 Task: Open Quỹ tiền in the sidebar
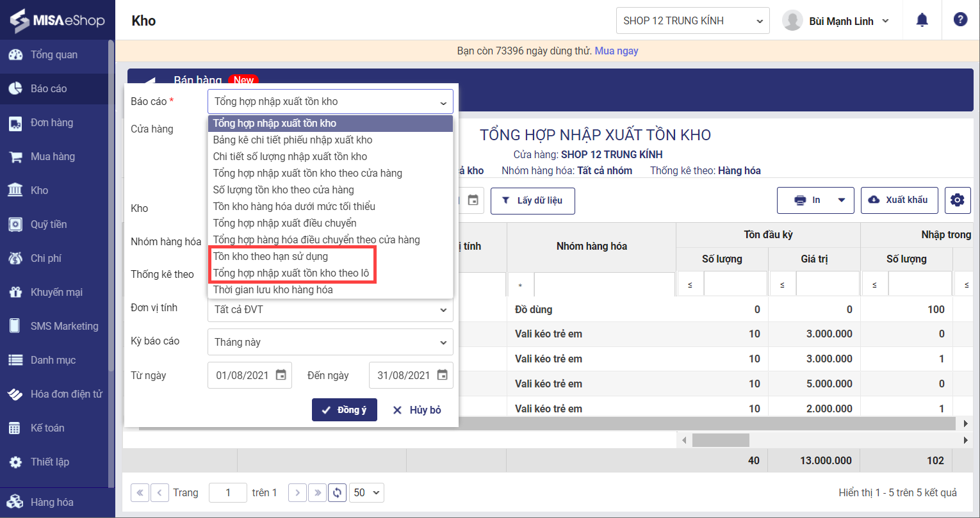click(x=49, y=224)
